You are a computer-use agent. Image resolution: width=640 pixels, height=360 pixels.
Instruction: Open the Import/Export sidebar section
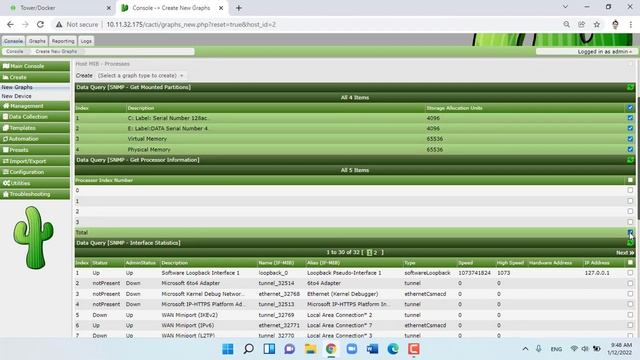(x=35, y=161)
